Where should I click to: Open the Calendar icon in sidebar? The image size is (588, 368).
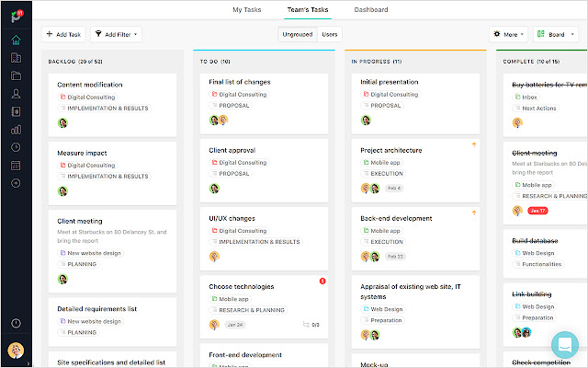[16, 166]
